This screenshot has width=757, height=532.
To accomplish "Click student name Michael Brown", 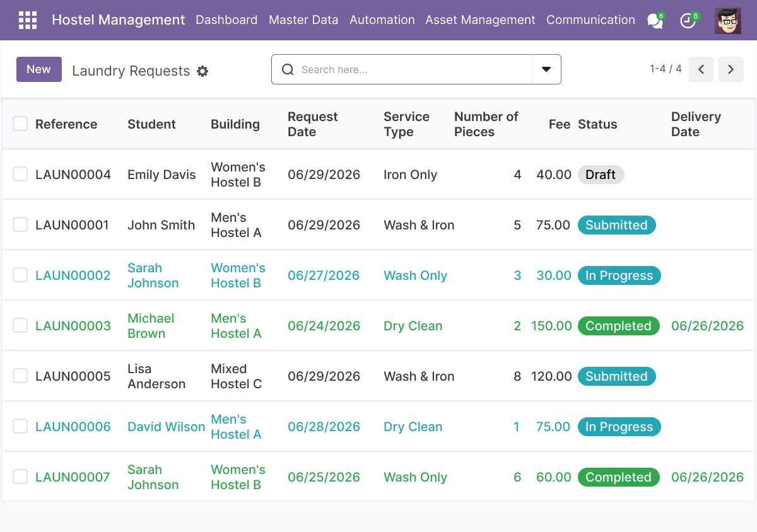I will coord(151,326).
